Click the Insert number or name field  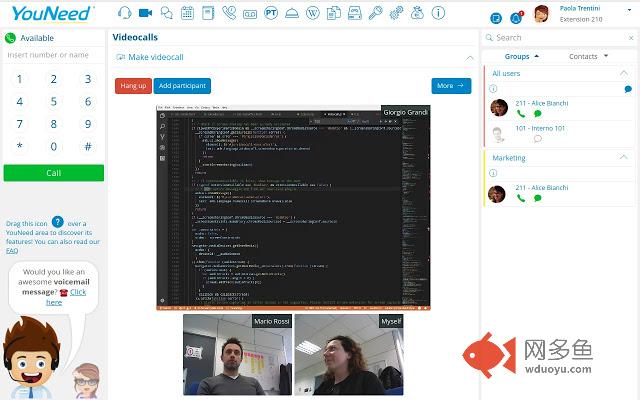(53, 55)
